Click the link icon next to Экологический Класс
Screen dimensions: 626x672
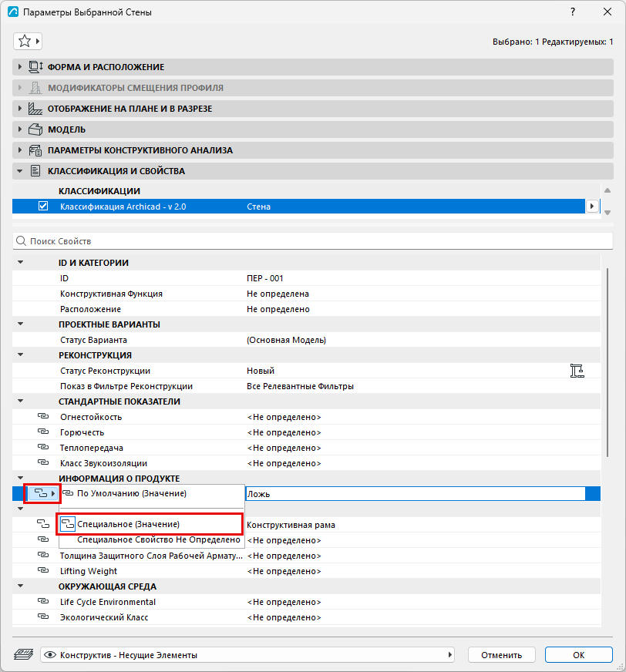(x=43, y=617)
